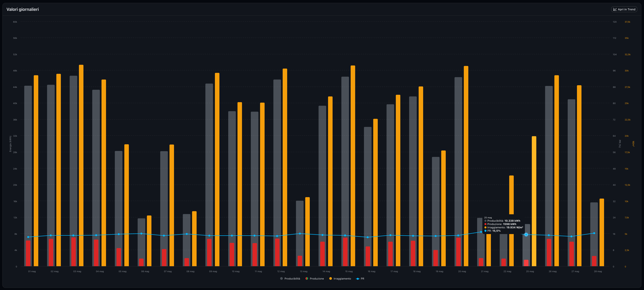The image size is (644, 290).
Task: Click the 27 mag x-axis label
Action: coord(575,271)
